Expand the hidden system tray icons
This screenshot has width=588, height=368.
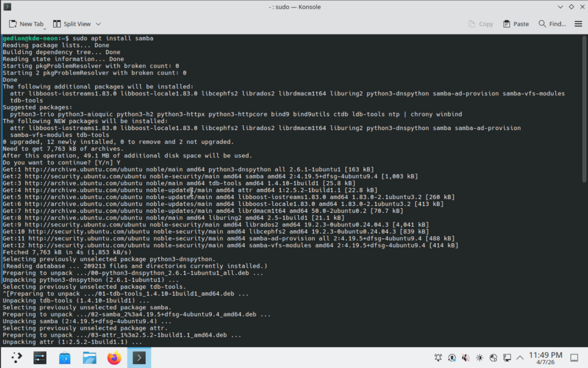point(520,357)
